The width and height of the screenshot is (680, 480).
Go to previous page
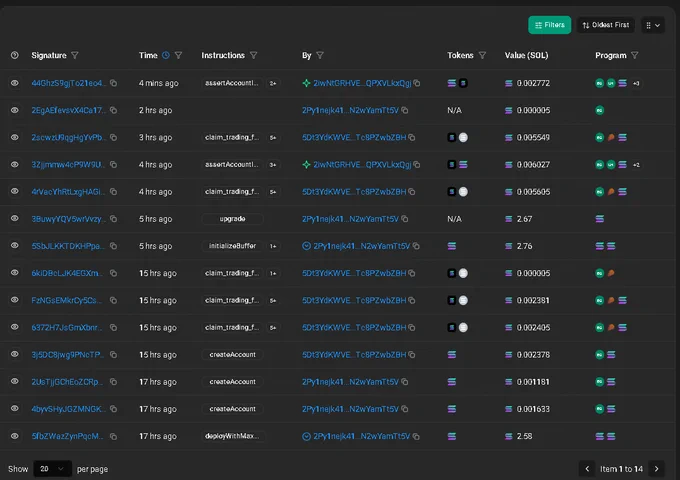coord(587,469)
